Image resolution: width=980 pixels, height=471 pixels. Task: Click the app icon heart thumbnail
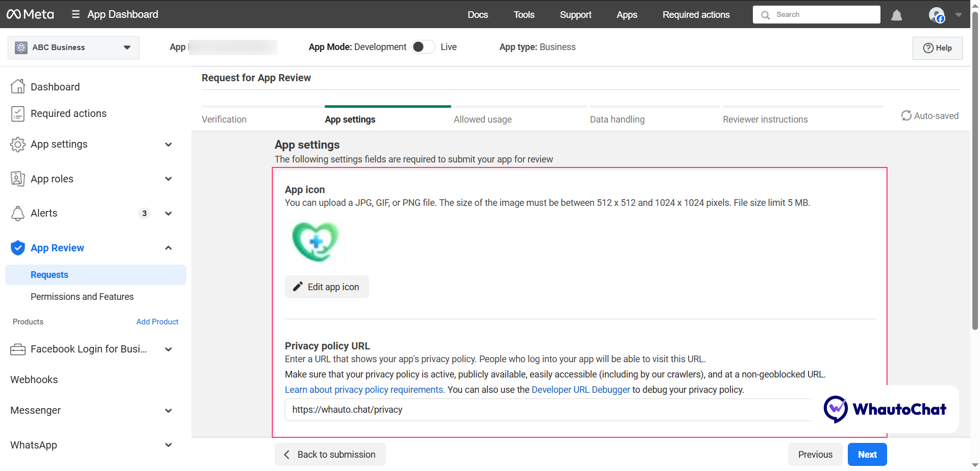315,241
